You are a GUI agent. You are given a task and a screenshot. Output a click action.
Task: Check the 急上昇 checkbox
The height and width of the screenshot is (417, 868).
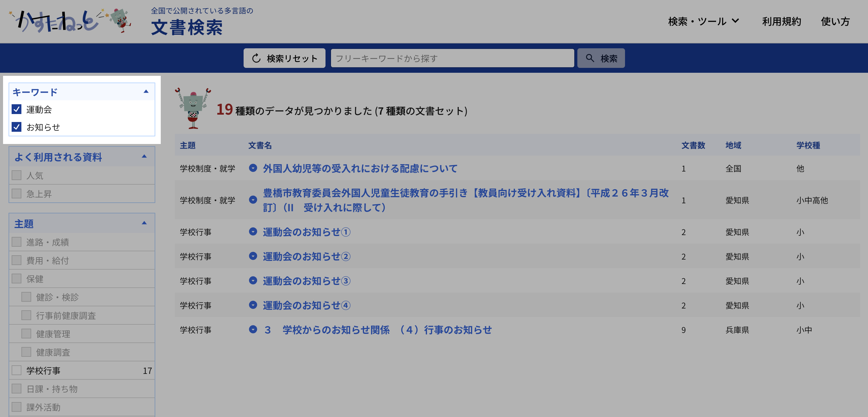(x=17, y=194)
